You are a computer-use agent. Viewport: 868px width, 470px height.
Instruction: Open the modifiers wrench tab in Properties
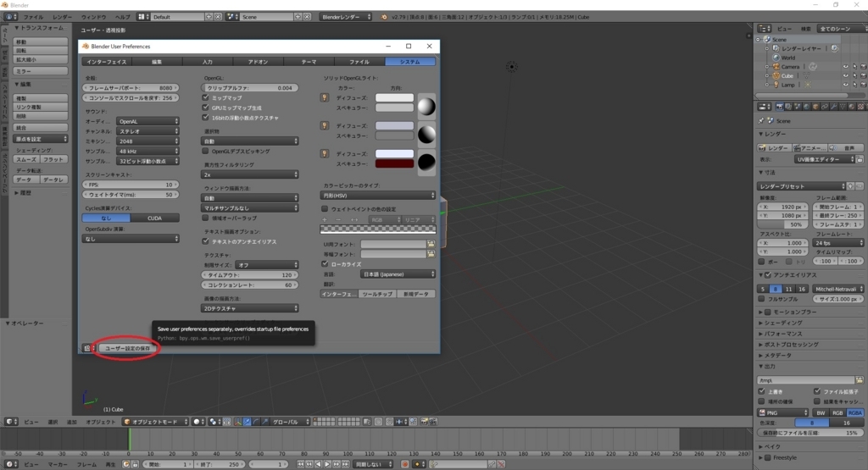pyautogui.click(x=834, y=107)
